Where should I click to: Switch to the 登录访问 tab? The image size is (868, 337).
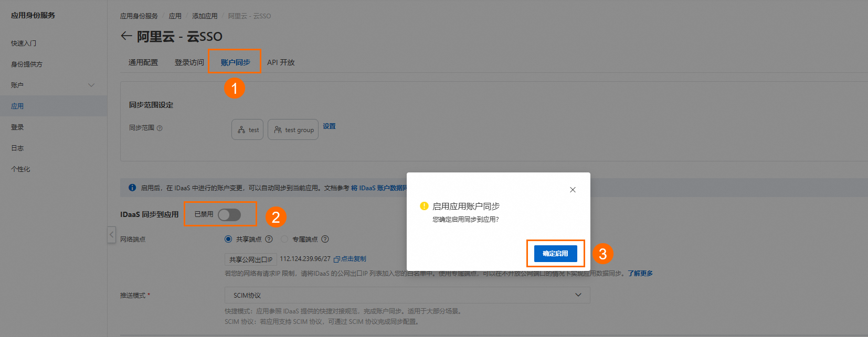point(189,62)
